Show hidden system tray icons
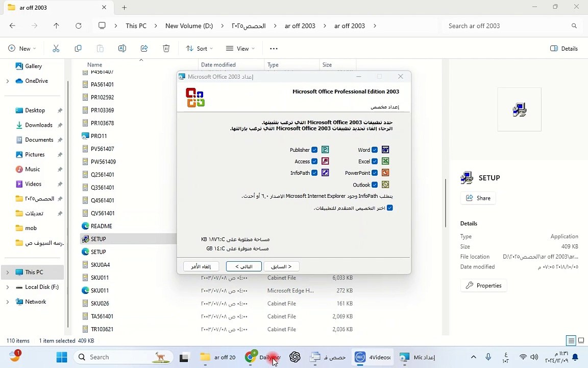This screenshot has width=588, height=368. (473, 357)
